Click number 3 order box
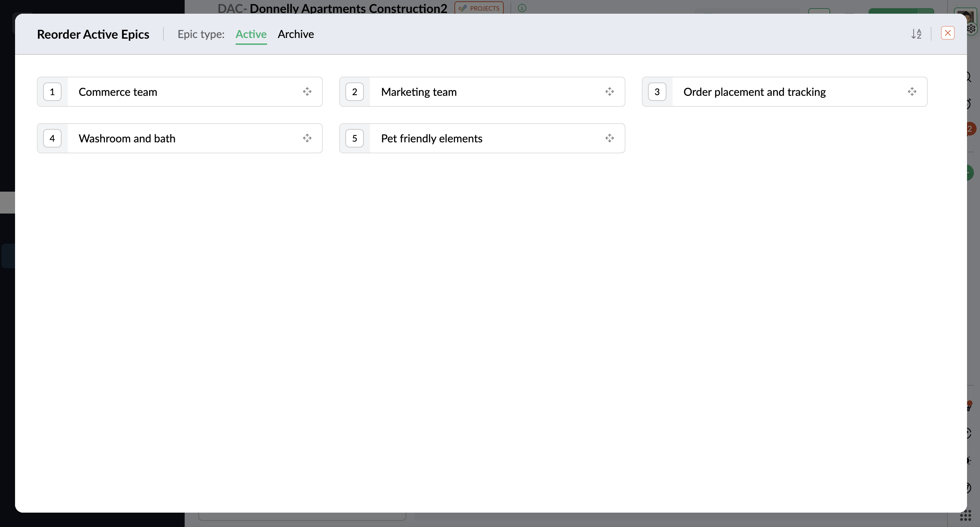Screen dimensions: 980x527 coord(657,92)
